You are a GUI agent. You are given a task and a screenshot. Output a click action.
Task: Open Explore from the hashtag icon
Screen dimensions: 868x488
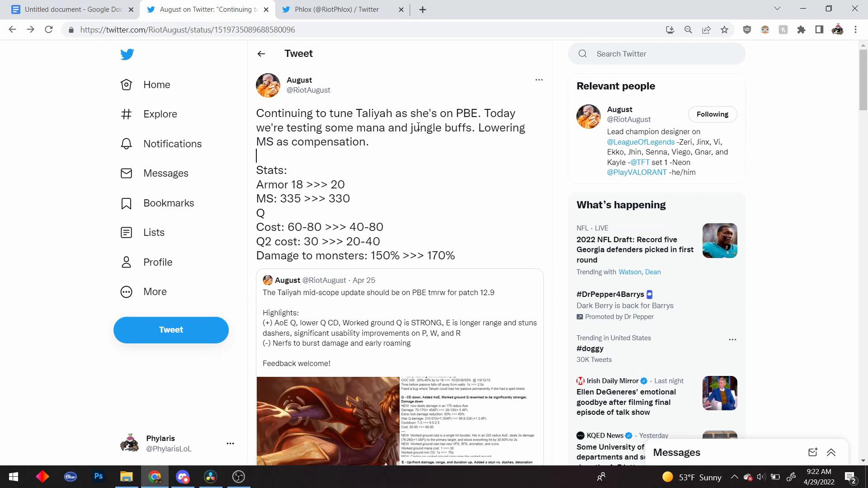point(126,114)
